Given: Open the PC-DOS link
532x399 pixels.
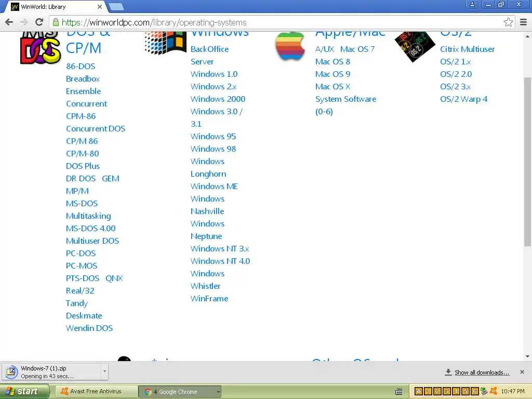Looking at the screenshot, I should (81, 254).
